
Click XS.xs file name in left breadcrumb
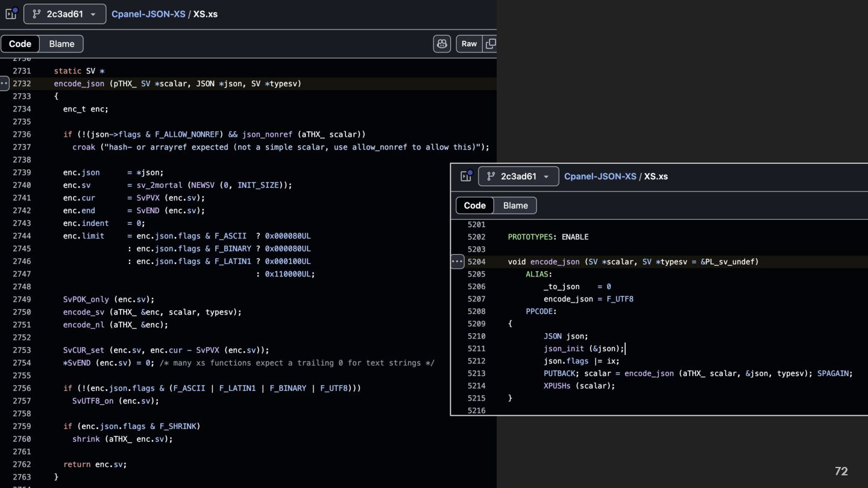tap(206, 14)
